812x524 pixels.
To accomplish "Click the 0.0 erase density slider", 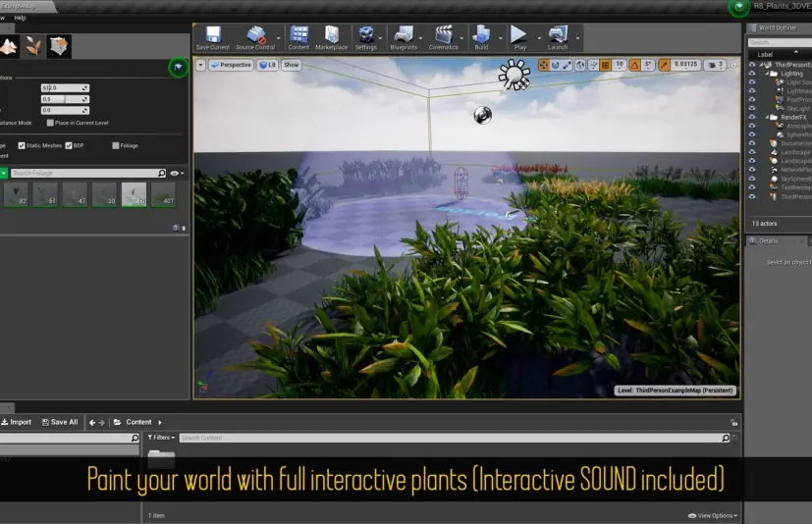I will pos(65,110).
